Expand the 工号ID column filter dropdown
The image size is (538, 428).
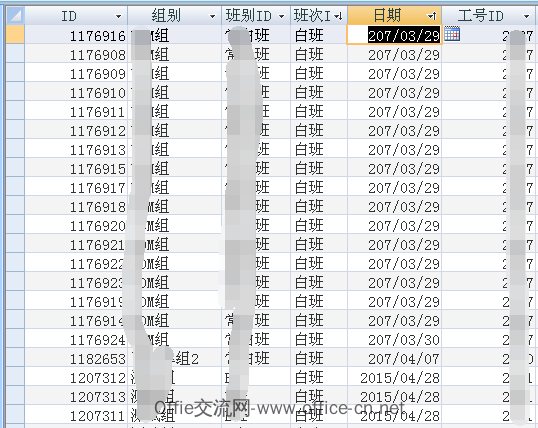point(526,16)
